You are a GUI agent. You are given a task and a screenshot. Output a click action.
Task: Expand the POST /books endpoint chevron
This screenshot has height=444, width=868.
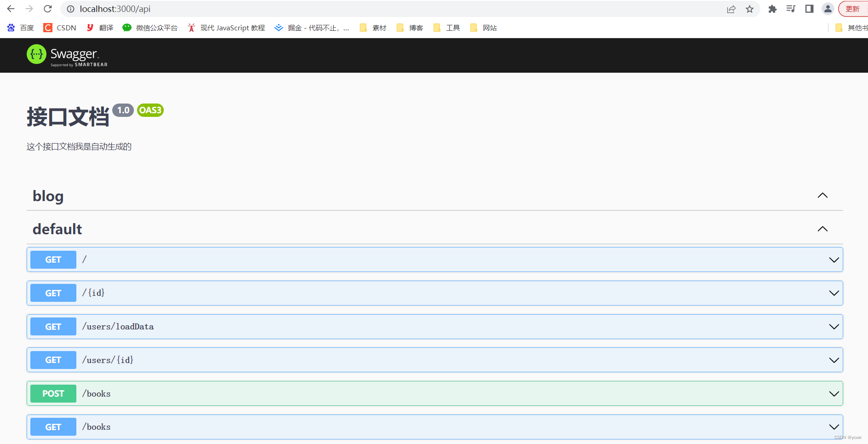[x=834, y=394]
